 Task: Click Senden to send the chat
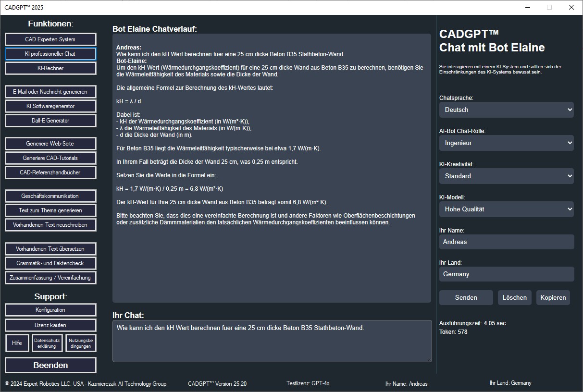pyautogui.click(x=466, y=297)
